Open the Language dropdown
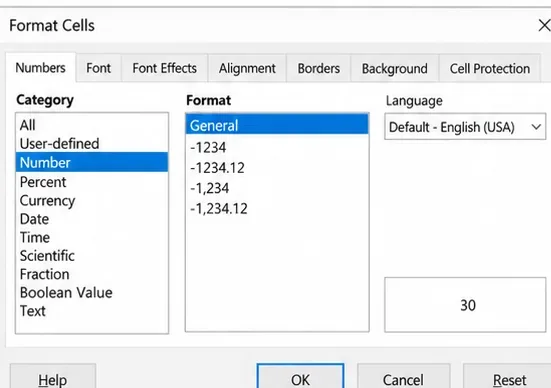Image resolution: width=551 pixels, height=388 pixels. [x=465, y=127]
